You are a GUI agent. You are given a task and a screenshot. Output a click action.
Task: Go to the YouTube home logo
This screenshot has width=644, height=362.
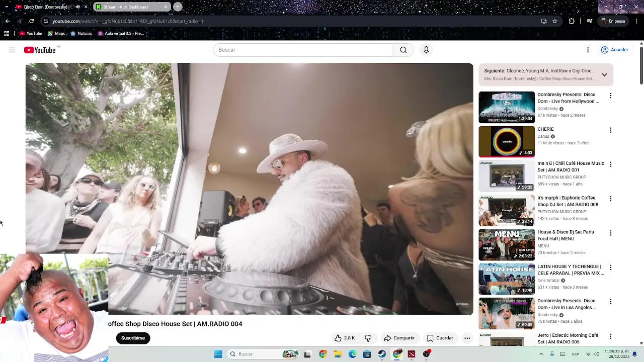(40, 50)
